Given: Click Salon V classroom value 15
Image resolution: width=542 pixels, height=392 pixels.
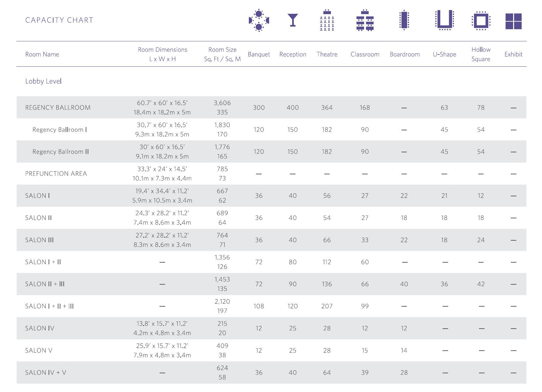Looking at the screenshot, I should tap(365, 350).
